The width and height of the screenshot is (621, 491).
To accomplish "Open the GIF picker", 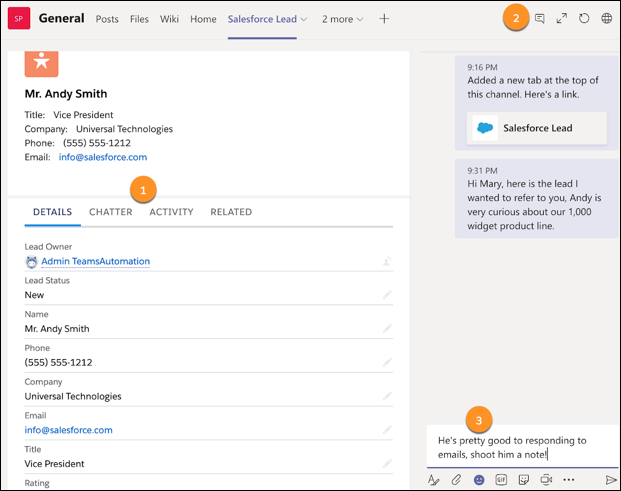I will tap(501, 480).
